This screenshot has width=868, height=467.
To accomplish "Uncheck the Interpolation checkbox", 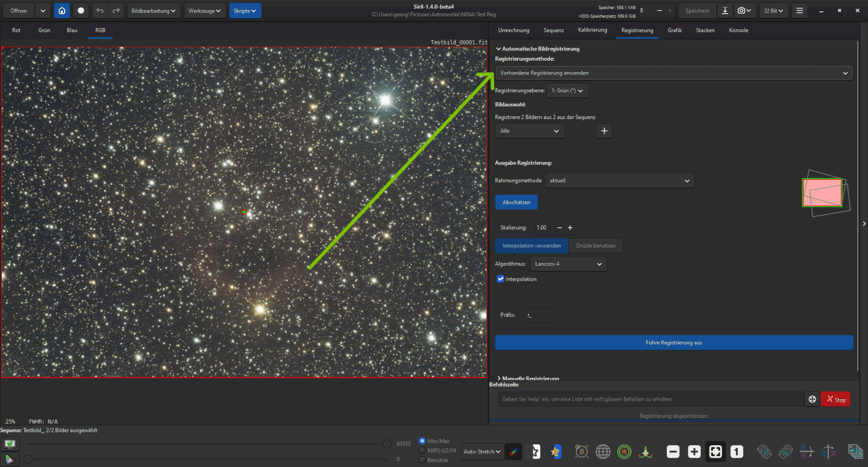I will [x=501, y=279].
